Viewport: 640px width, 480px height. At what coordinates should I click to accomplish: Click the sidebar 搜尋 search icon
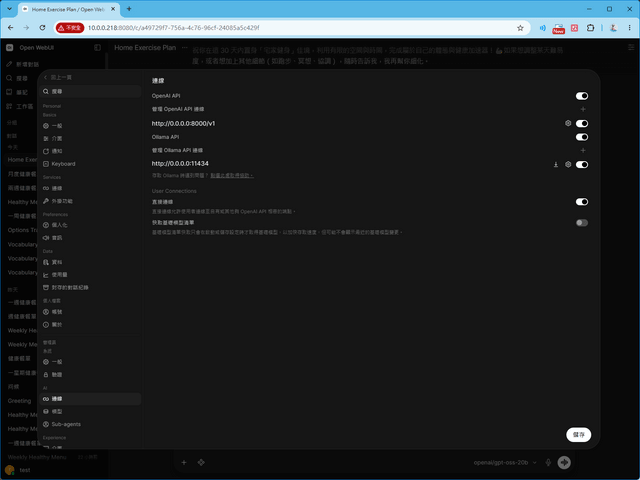(9, 78)
